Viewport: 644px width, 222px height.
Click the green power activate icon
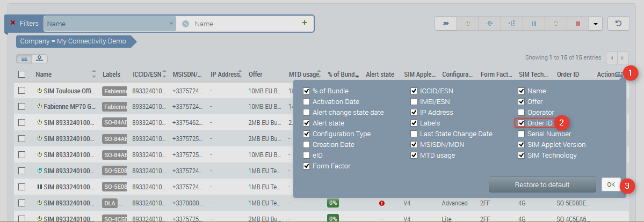point(468,24)
